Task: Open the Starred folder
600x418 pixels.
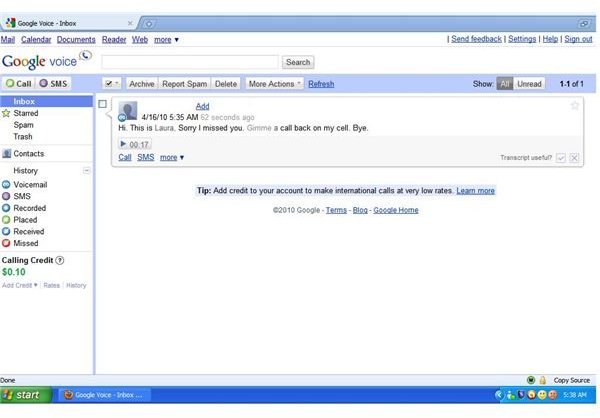Action: click(26, 113)
